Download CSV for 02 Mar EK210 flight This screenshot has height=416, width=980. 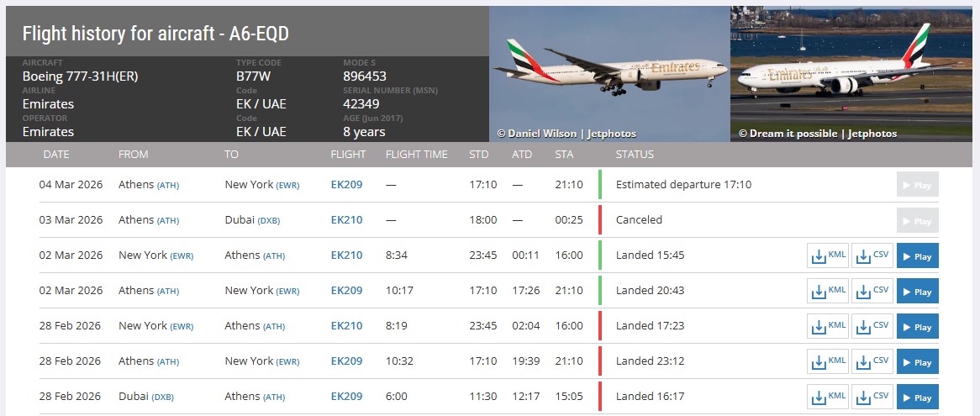[x=872, y=255]
